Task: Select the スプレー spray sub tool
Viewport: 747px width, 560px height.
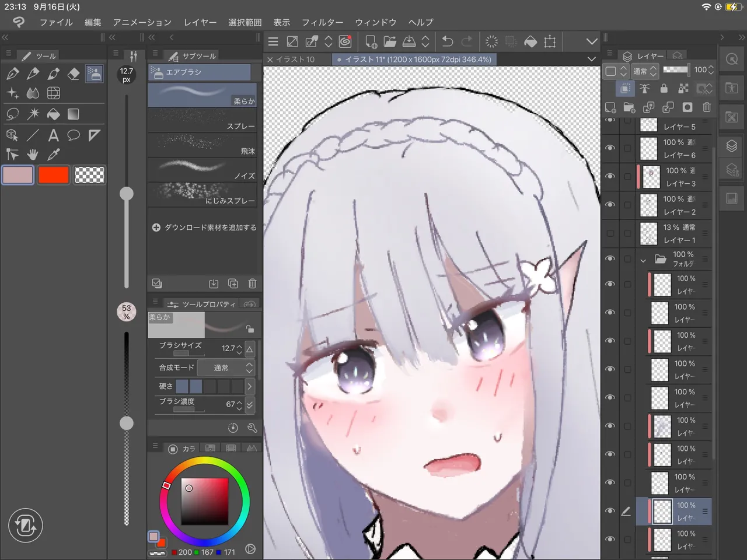Action: pos(202,120)
